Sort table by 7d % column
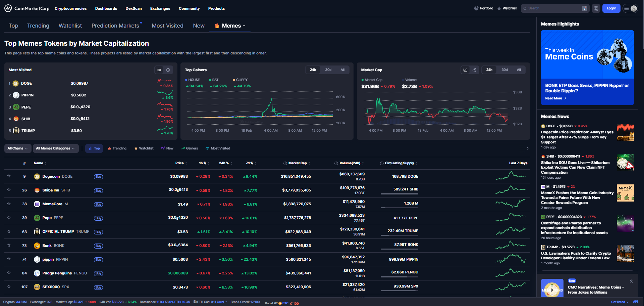This screenshot has width=644, height=306. coord(251,163)
